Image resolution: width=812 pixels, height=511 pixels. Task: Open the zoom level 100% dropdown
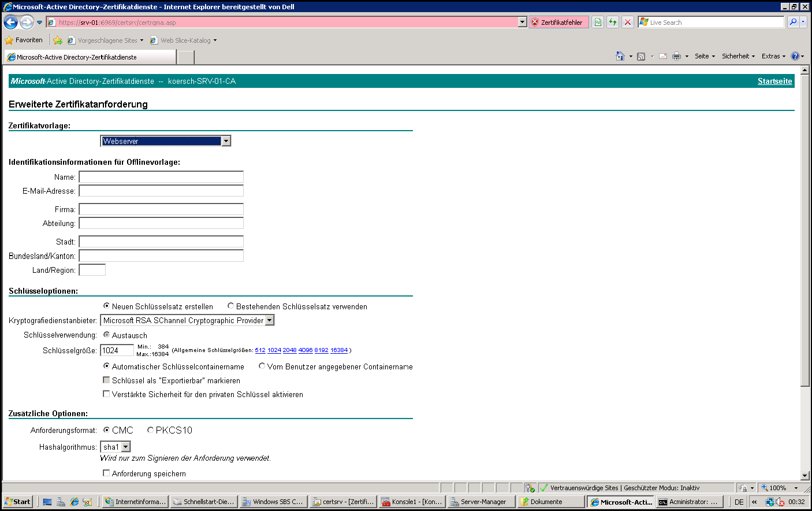point(796,488)
